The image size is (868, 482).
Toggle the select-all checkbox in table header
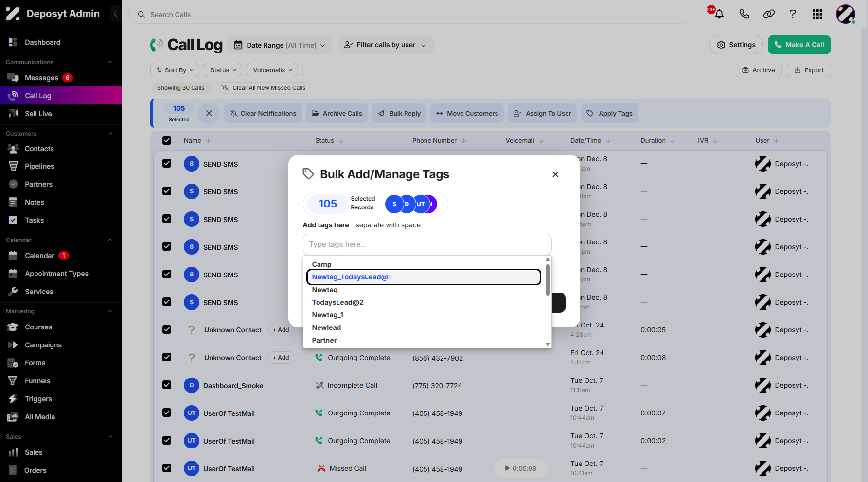tap(167, 140)
